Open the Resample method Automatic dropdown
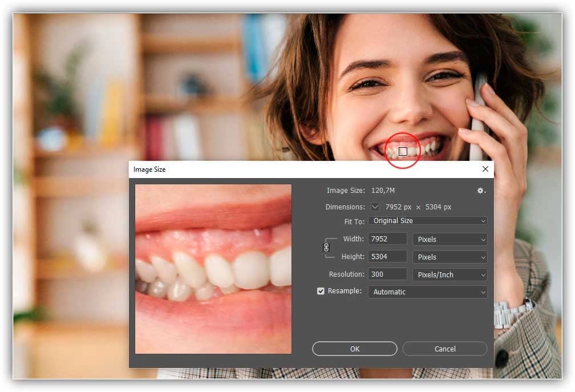Viewport: 575px width, 392px height. pos(428,292)
